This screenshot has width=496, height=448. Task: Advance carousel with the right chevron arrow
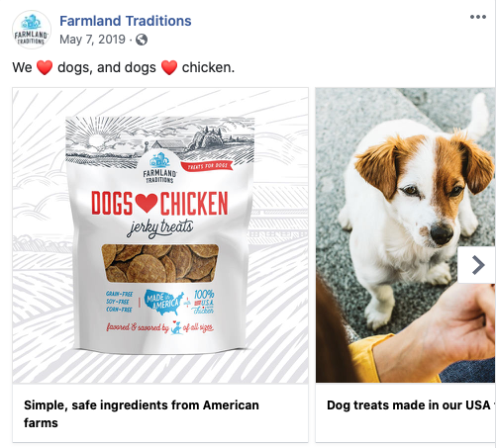tap(477, 265)
